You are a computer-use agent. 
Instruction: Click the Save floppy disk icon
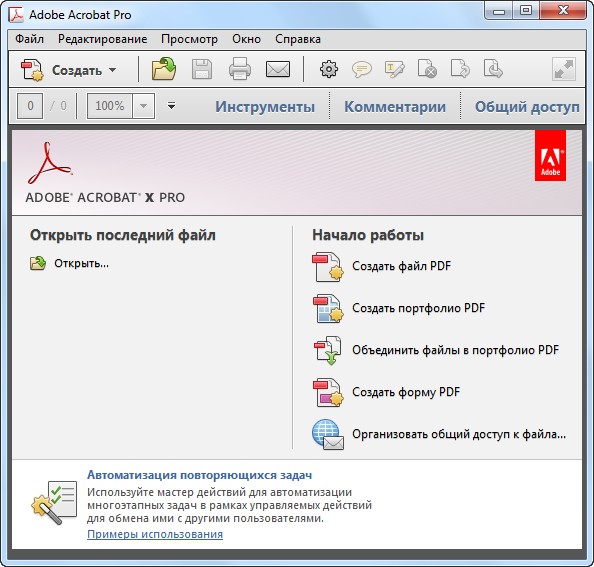(202, 69)
